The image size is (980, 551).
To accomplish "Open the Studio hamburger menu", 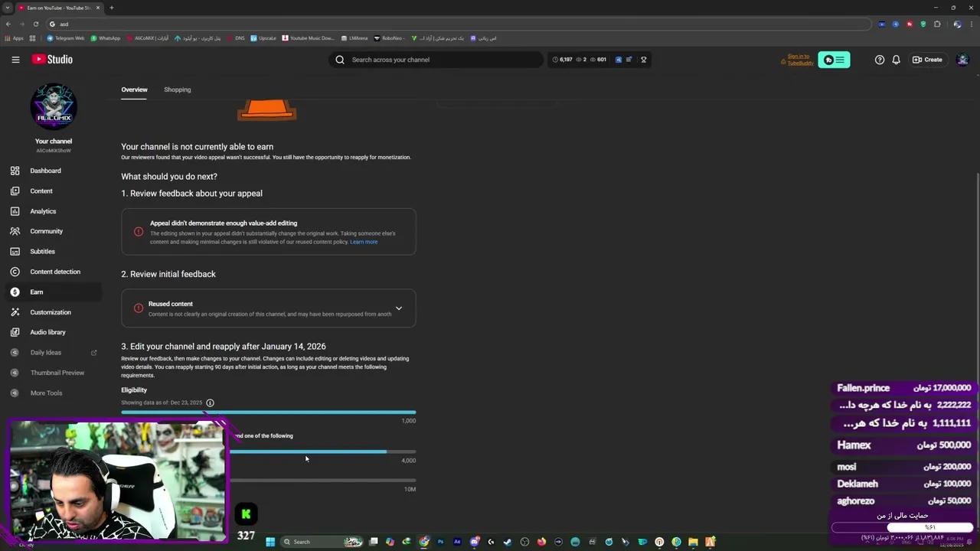I will click(x=15, y=60).
